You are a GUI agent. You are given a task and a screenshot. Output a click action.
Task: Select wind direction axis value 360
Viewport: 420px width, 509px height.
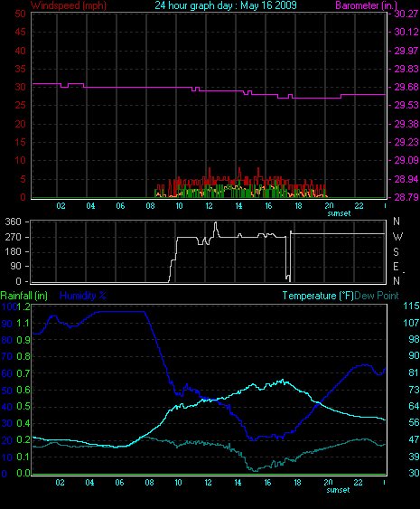[14, 222]
